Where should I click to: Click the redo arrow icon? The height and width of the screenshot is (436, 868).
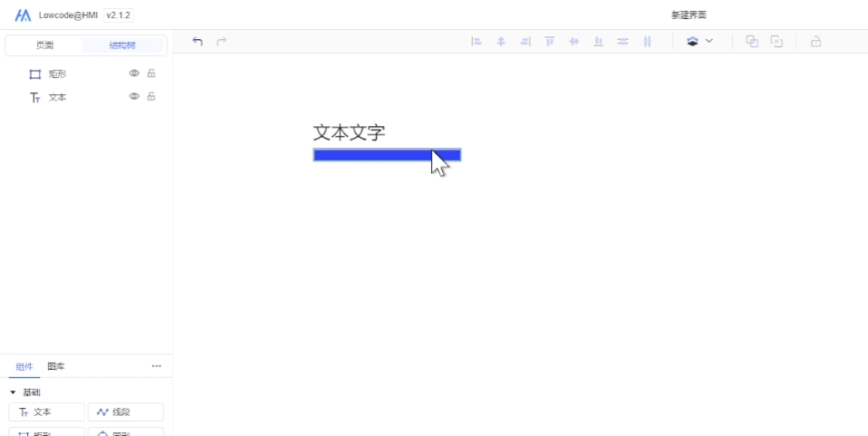point(221,41)
